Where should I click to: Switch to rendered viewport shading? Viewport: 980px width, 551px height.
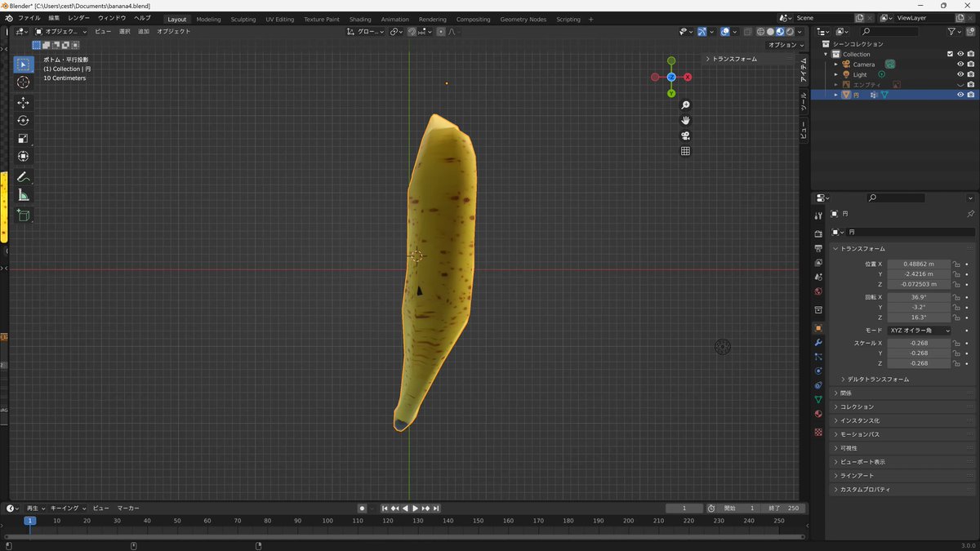[x=790, y=32]
